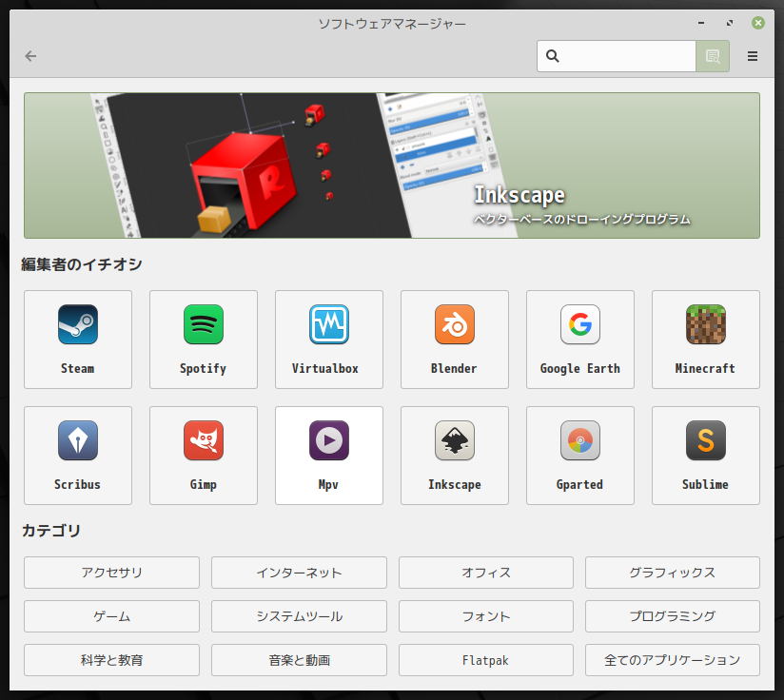
Task: Toggle search in package descriptions button
Action: click(x=713, y=56)
